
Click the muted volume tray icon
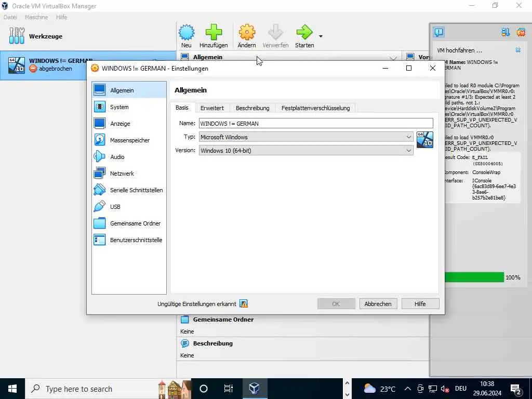(445, 389)
